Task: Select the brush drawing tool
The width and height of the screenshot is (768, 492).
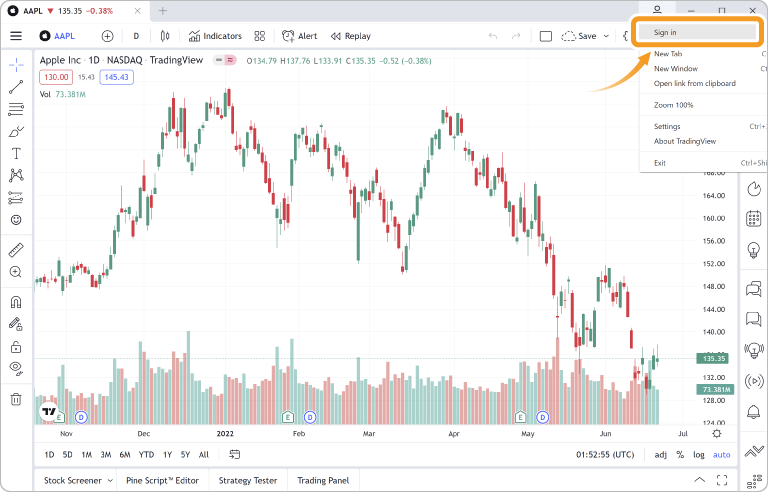Action: [16, 131]
